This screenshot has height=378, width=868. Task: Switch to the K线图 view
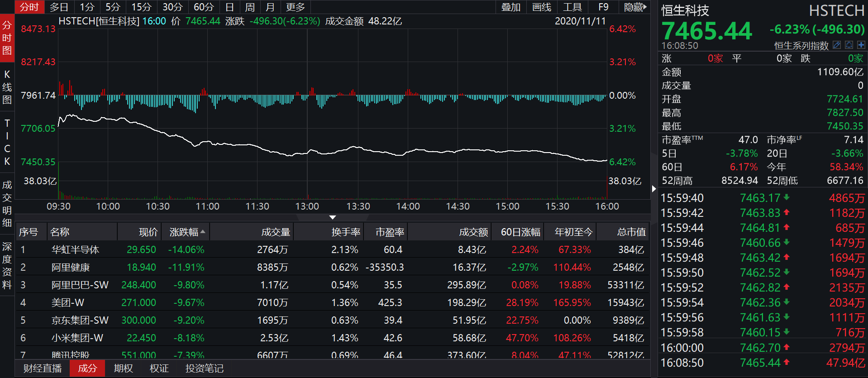7,87
